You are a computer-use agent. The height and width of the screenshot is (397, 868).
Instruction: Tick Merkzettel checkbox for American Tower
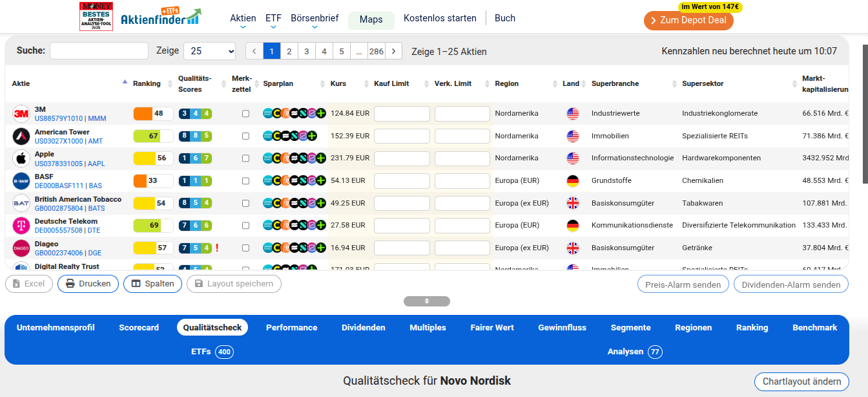pyautogui.click(x=245, y=136)
